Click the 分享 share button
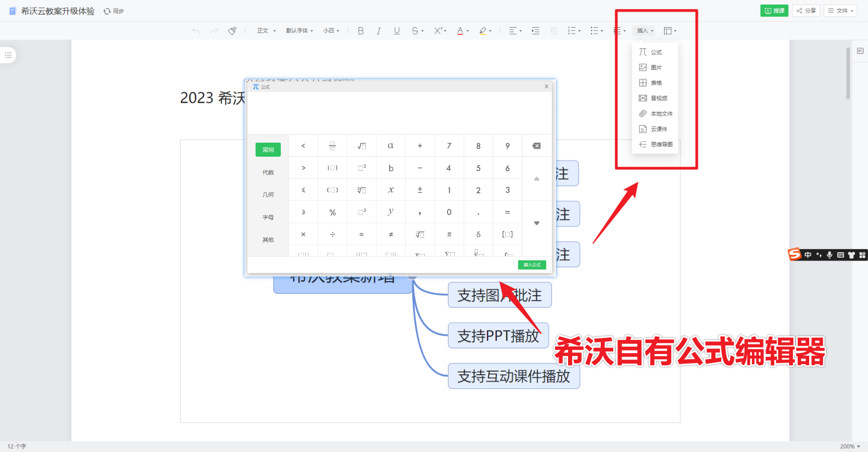Viewport: 868px width, 452px height. (806, 11)
